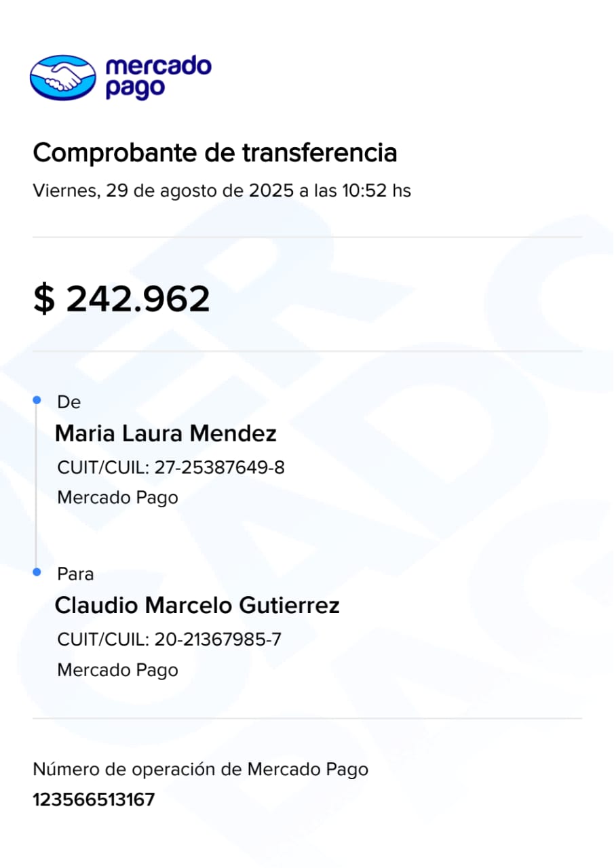This screenshot has height=868, width=614.
Task: Click the vertical line linking De and Para
Action: point(37,487)
